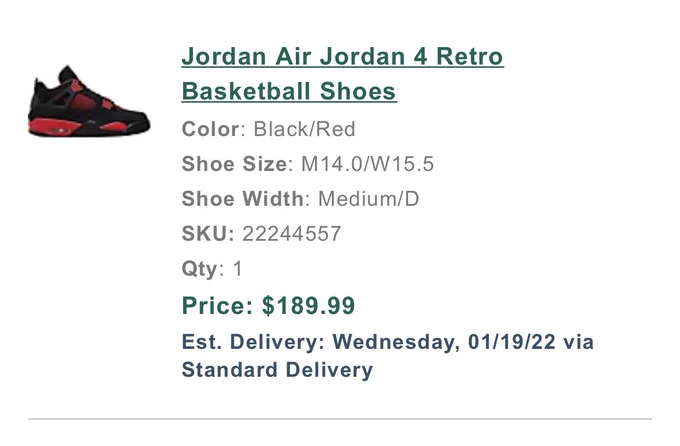Click the word Wednesday in delivery estimate

[x=396, y=342]
